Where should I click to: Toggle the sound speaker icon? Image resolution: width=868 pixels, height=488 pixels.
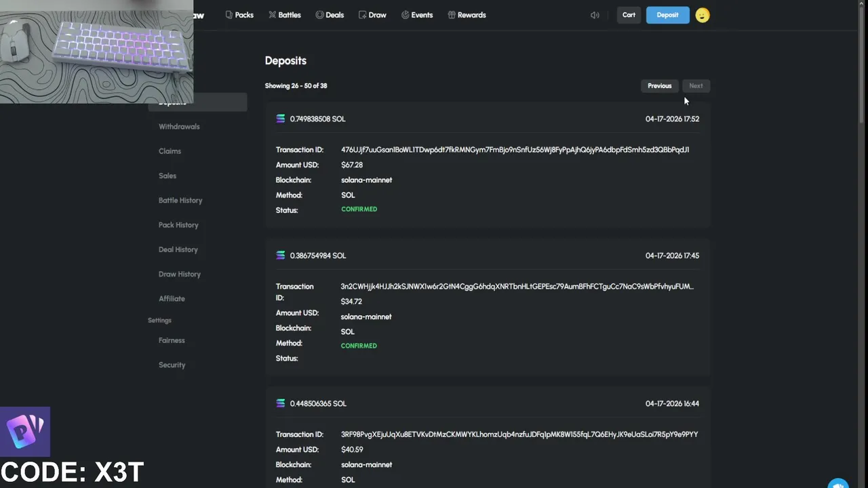pyautogui.click(x=595, y=15)
